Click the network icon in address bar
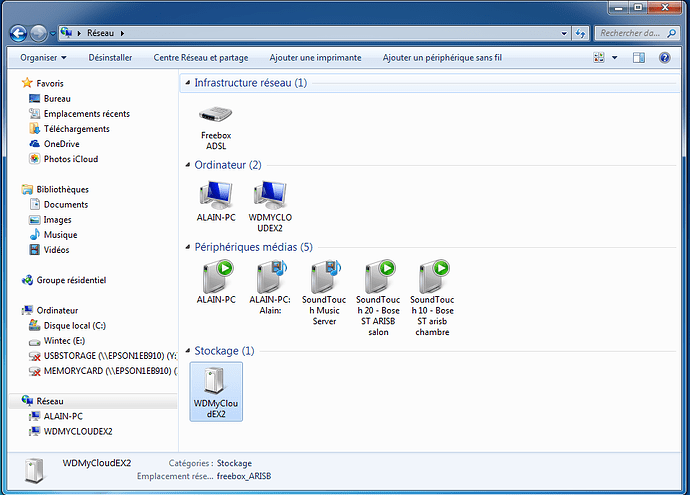The height and width of the screenshot is (495, 690). (x=66, y=33)
